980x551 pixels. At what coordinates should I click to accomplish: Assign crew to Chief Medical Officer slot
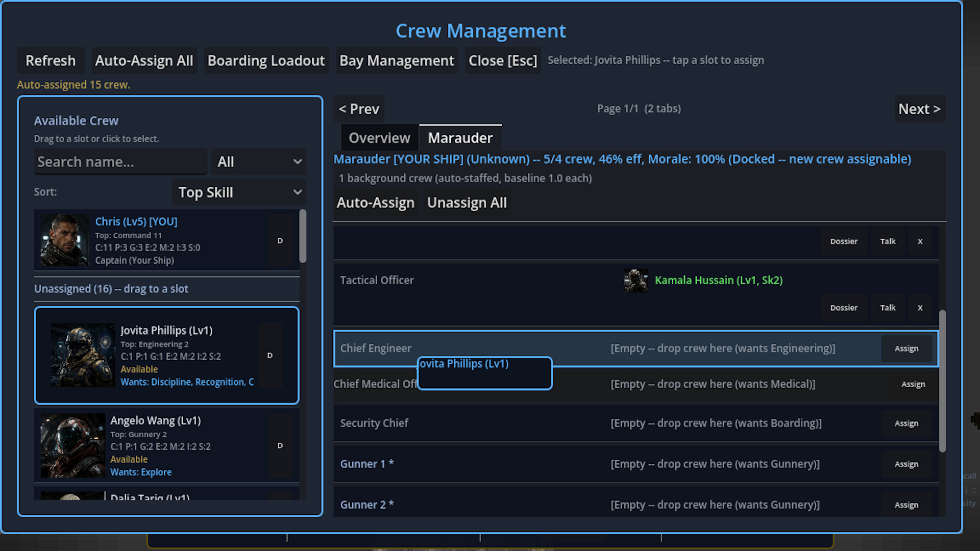point(913,384)
